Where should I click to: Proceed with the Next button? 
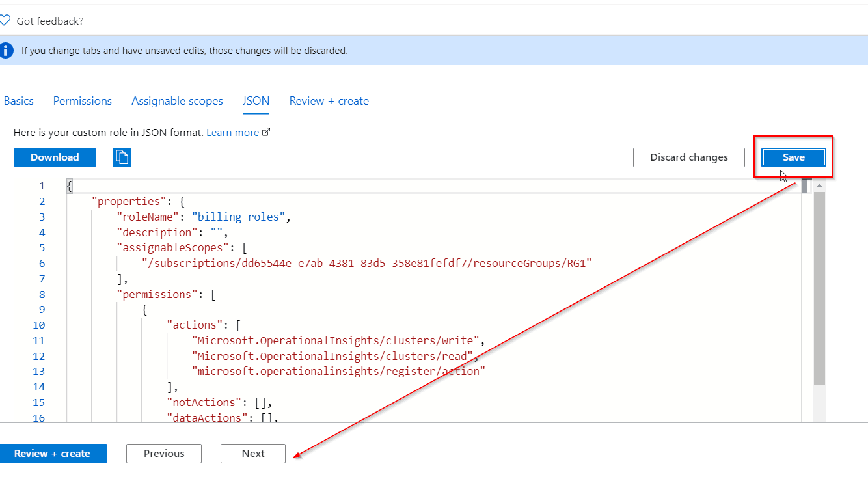(253, 454)
